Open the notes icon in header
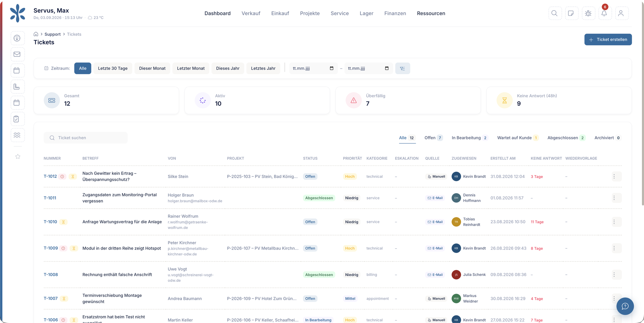Viewport: 644px width, 323px height. point(571,13)
